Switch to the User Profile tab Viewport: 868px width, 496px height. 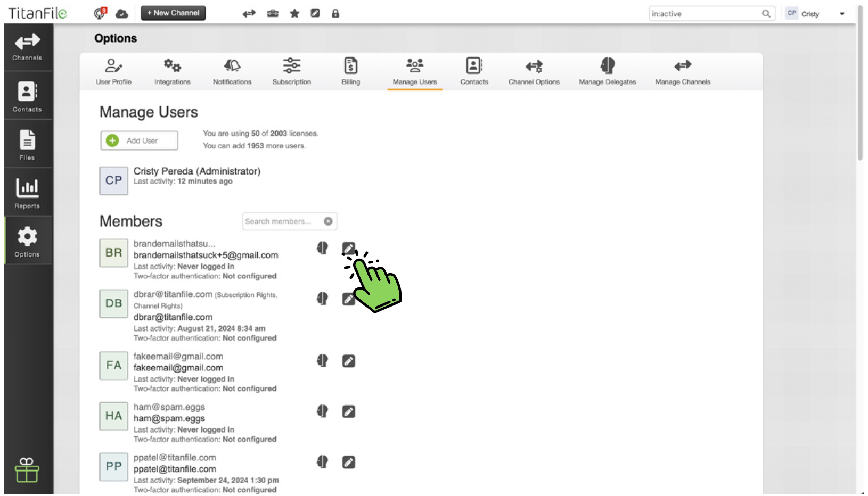click(x=113, y=71)
